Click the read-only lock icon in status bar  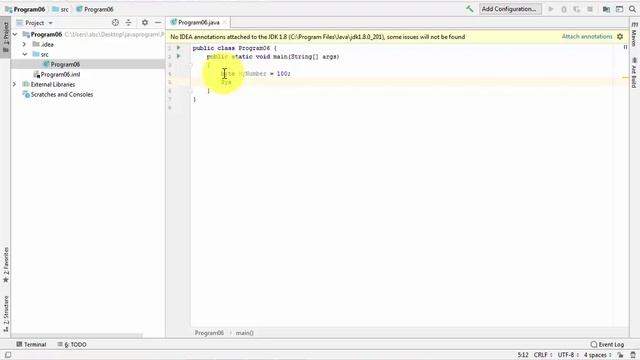pyautogui.click(x=620, y=355)
